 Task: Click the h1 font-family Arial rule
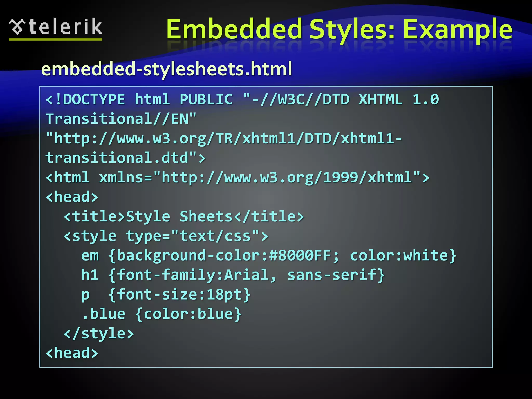[233, 275]
